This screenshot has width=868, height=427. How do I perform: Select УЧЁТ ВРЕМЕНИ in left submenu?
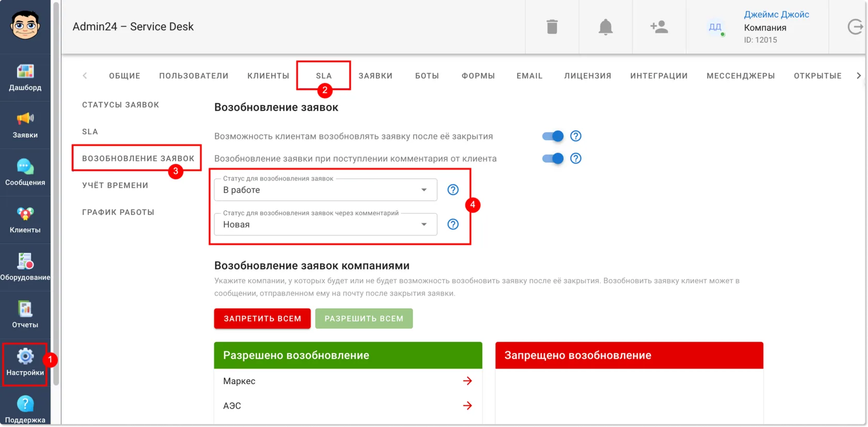115,186
